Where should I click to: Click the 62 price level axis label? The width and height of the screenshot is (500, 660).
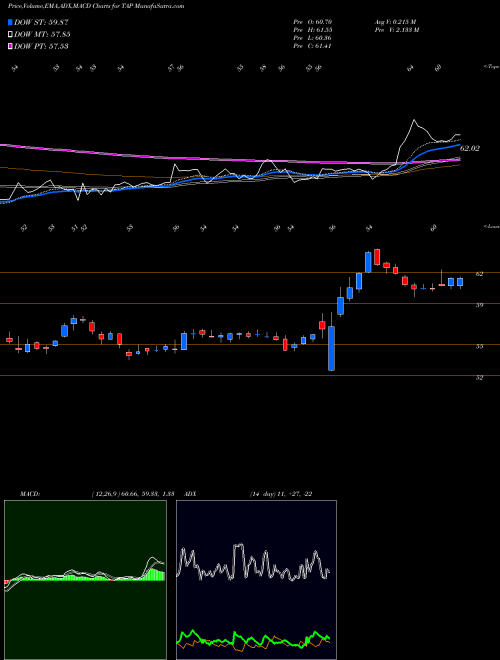point(479,274)
